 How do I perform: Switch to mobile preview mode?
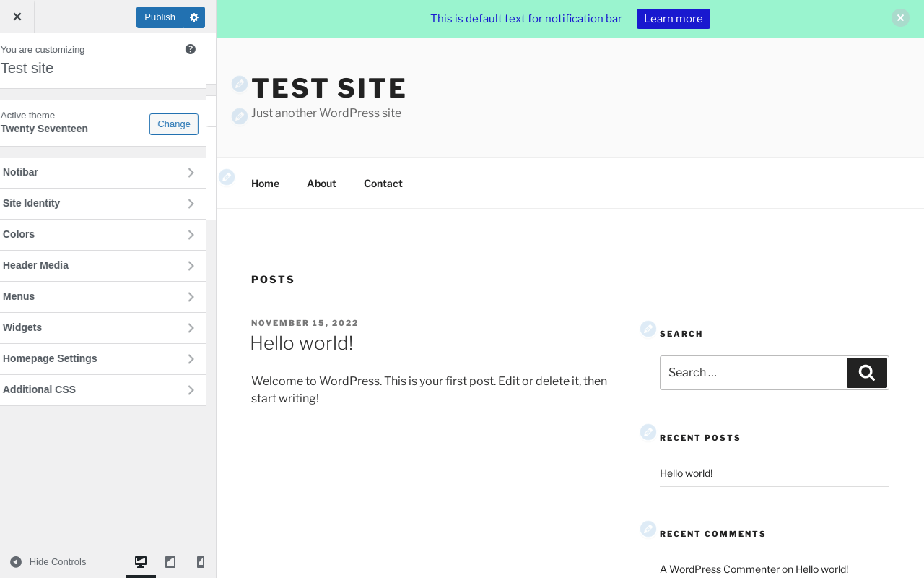point(201,562)
